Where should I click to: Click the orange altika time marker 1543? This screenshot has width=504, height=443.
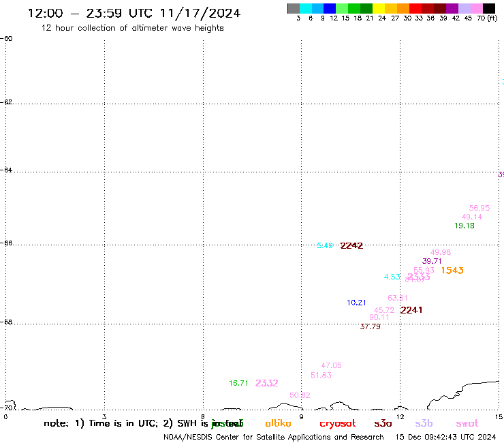452,271
